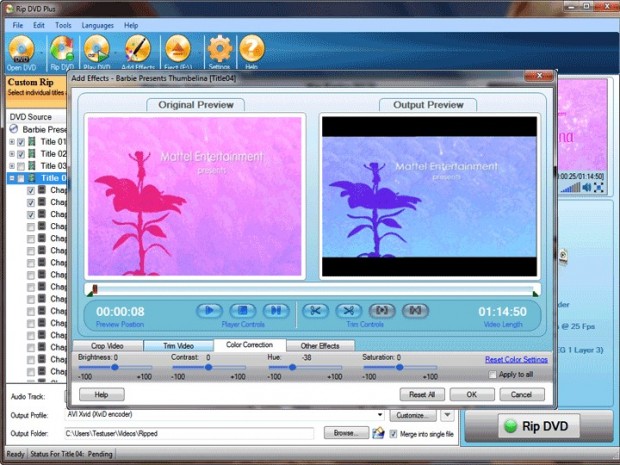Open the Edit menu
620x465 pixels.
pyautogui.click(x=39, y=25)
